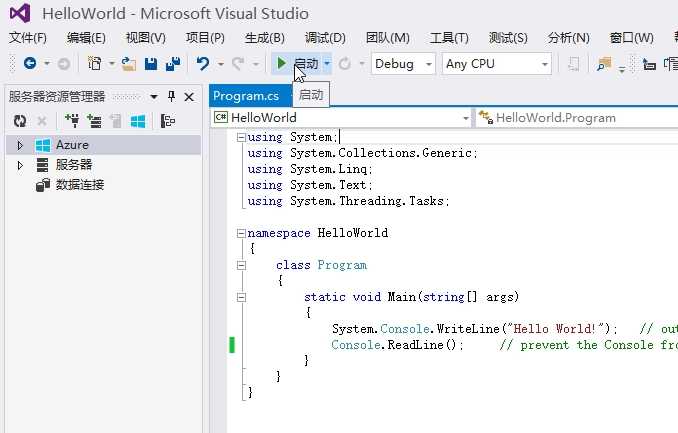The width and height of the screenshot is (678, 433).
Task: Click the tree view icon in Server Explorer toolbar
Action: click(x=168, y=121)
